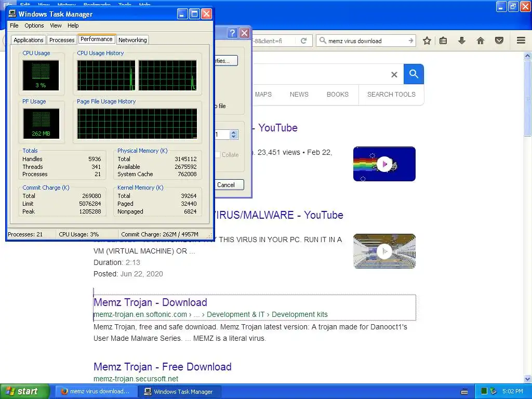Open the View menu in Task Manager

(x=56, y=25)
